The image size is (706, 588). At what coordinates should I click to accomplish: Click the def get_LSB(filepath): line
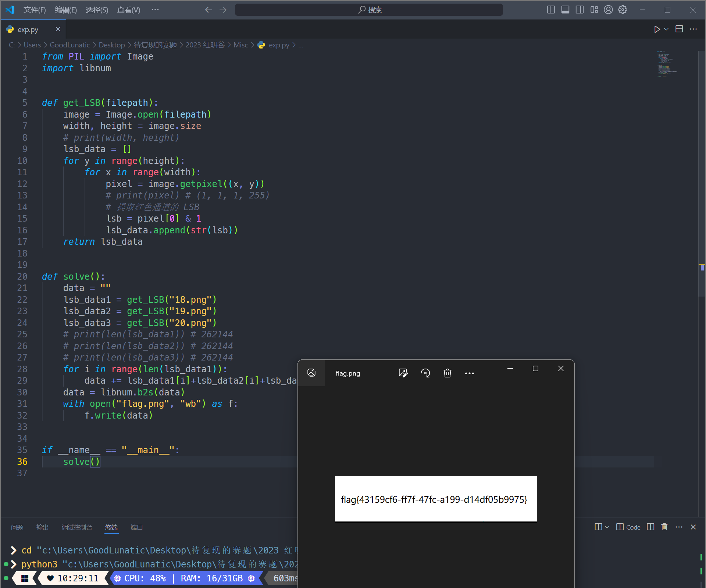pyautogui.click(x=100, y=103)
